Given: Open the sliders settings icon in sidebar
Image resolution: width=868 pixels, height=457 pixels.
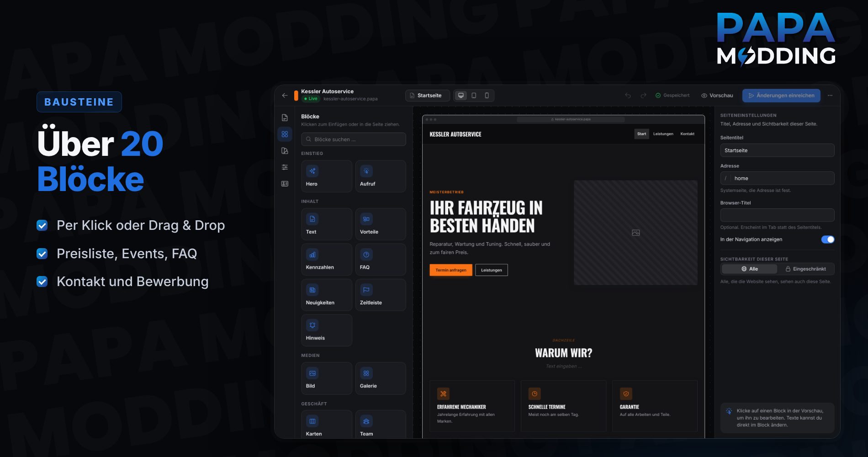Looking at the screenshot, I should tap(285, 167).
